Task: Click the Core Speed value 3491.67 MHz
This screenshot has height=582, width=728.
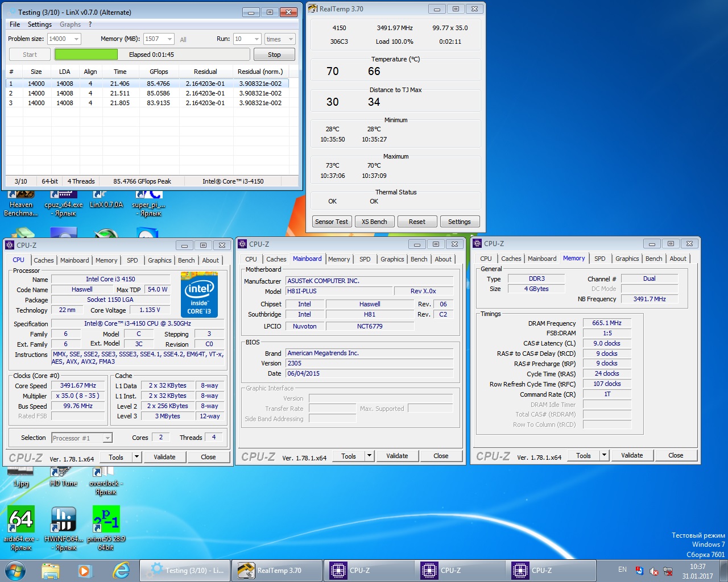Action: (x=78, y=385)
